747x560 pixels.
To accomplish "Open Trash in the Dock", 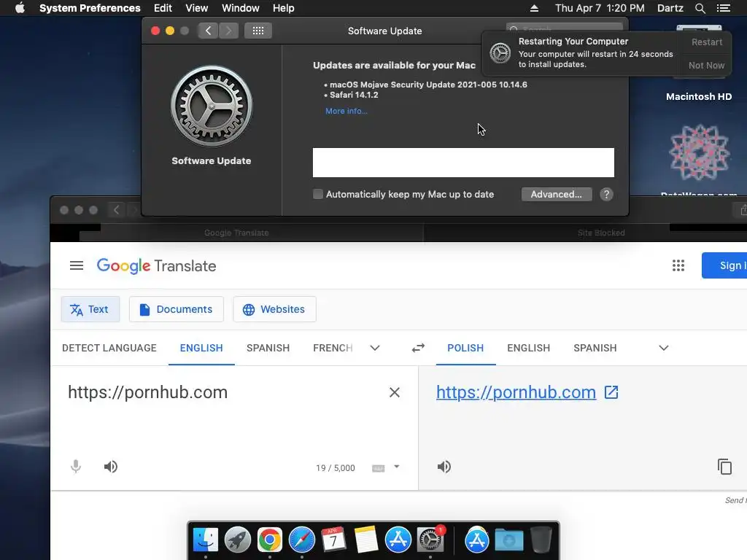I will click(x=541, y=540).
